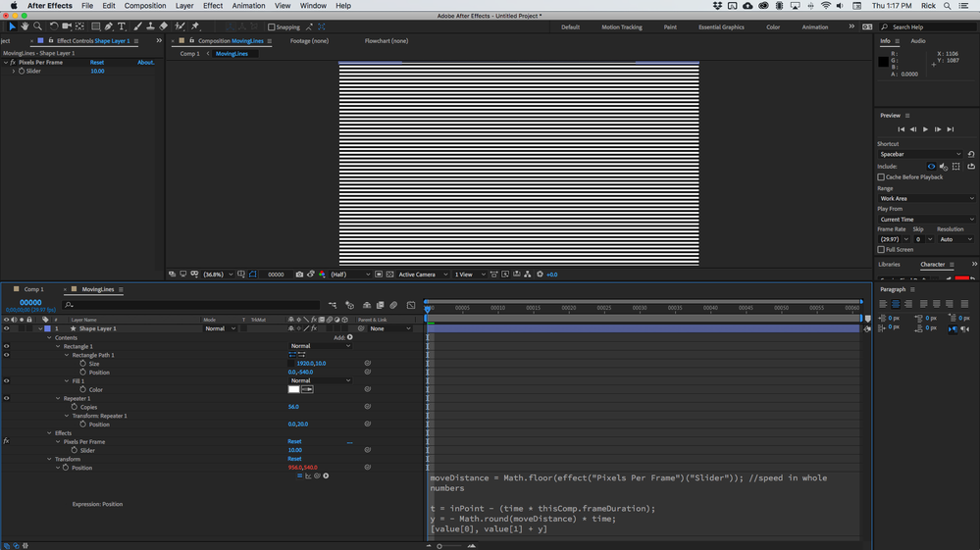
Task: Click the Eraser tool icon
Action: (164, 26)
